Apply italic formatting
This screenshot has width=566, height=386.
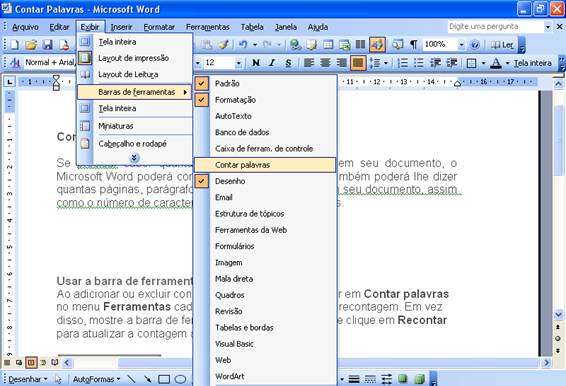point(272,63)
